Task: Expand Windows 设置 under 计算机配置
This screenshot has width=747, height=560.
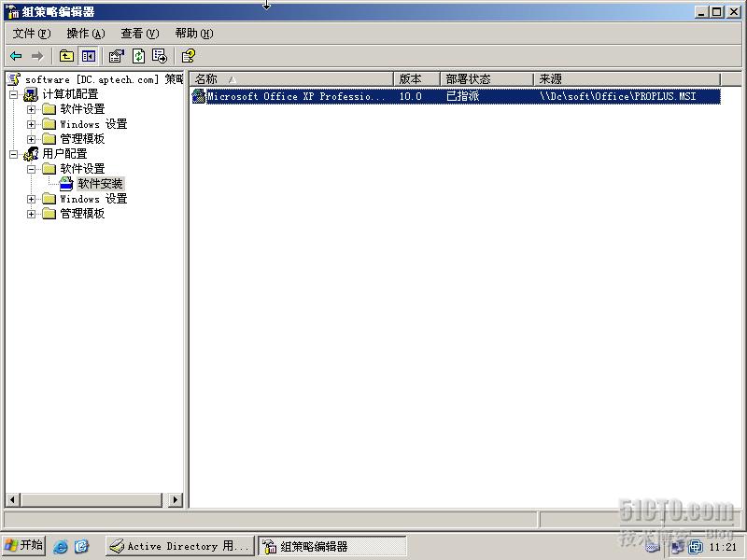Action: click(32, 124)
